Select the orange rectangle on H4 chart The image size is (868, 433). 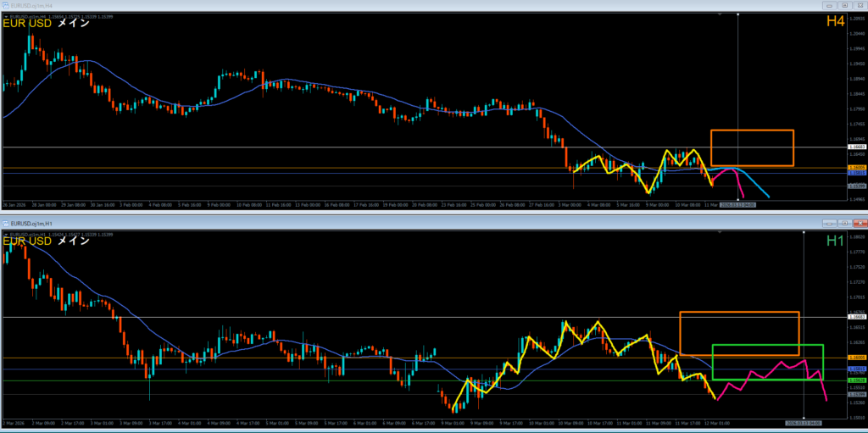(752, 130)
